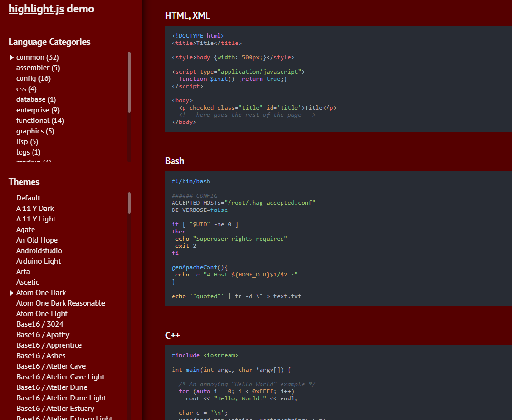Choose the Base16 / Apprentice theme
The height and width of the screenshot is (420, 512).
(x=49, y=345)
